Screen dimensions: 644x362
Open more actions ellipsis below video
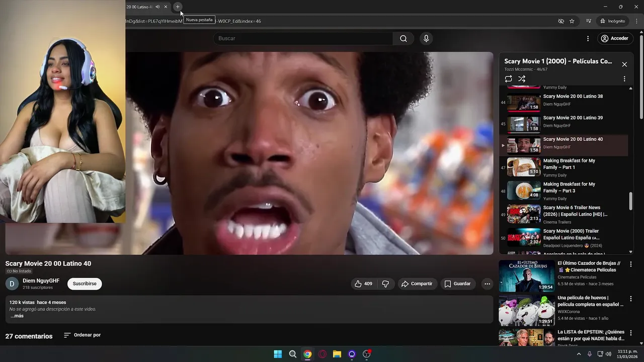tap(487, 284)
